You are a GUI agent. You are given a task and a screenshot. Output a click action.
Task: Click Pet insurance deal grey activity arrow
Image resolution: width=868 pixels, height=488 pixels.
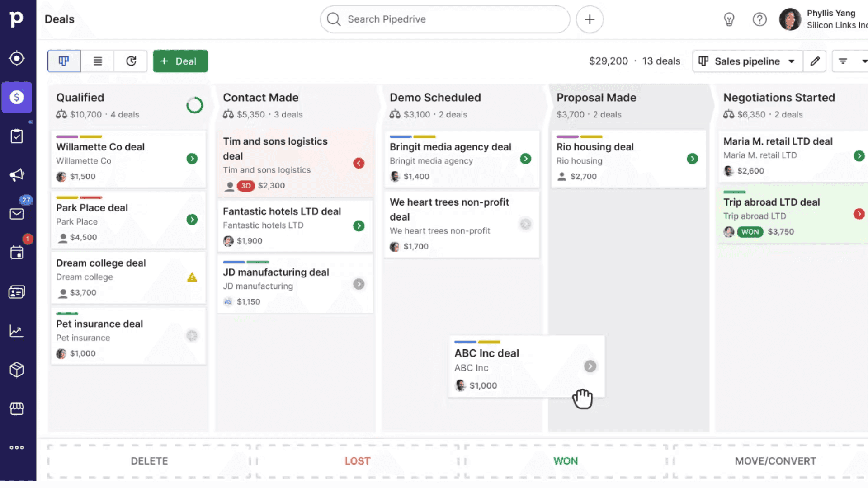[192, 335]
